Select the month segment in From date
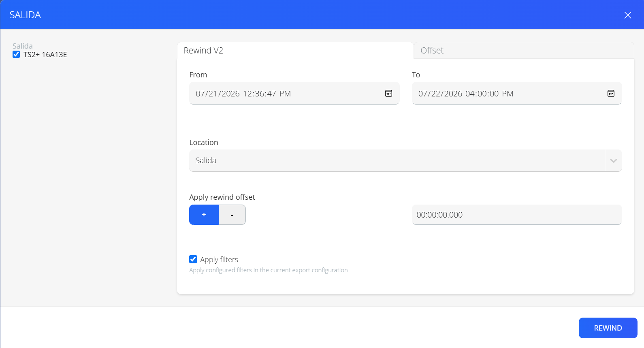The height and width of the screenshot is (348, 644). tap(200, 94)
